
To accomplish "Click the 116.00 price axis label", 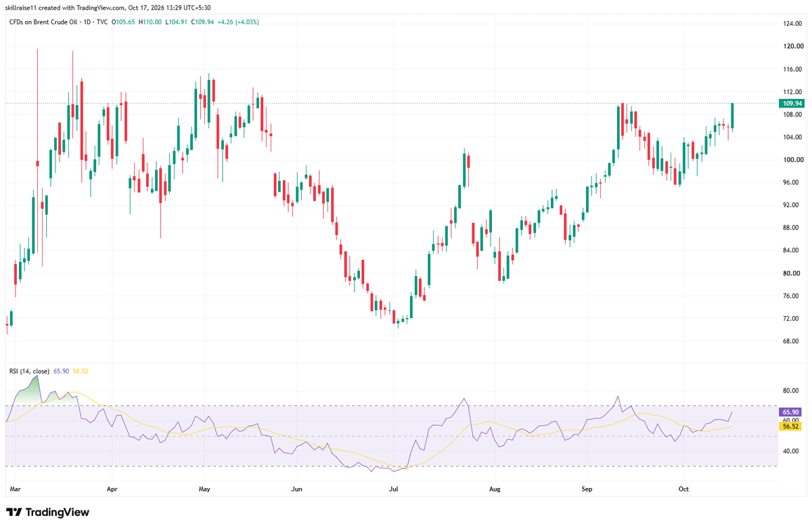I will tap(792, 69).
